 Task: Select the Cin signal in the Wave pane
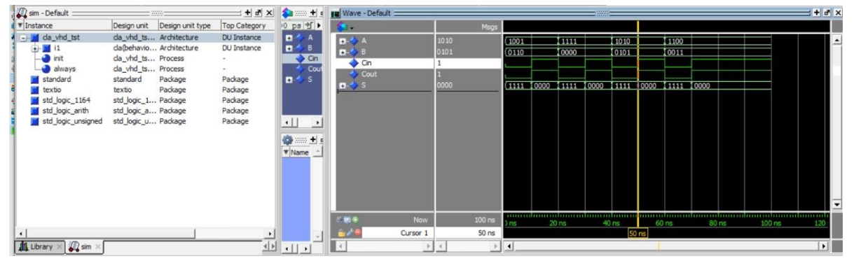pos(366,63)
